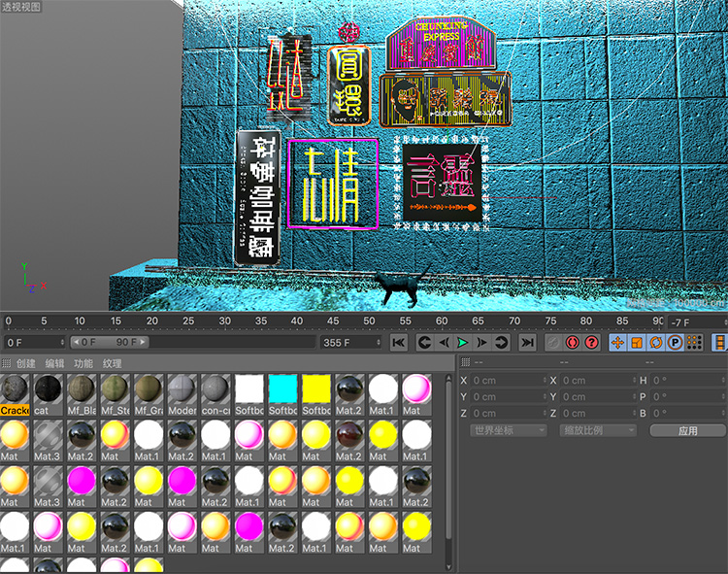Image resolution: width=728 pixels, height=574 pixels.
Task: Open the 纹理 menu in material manager
Action: pyautogui.click(x=113, y=363)
